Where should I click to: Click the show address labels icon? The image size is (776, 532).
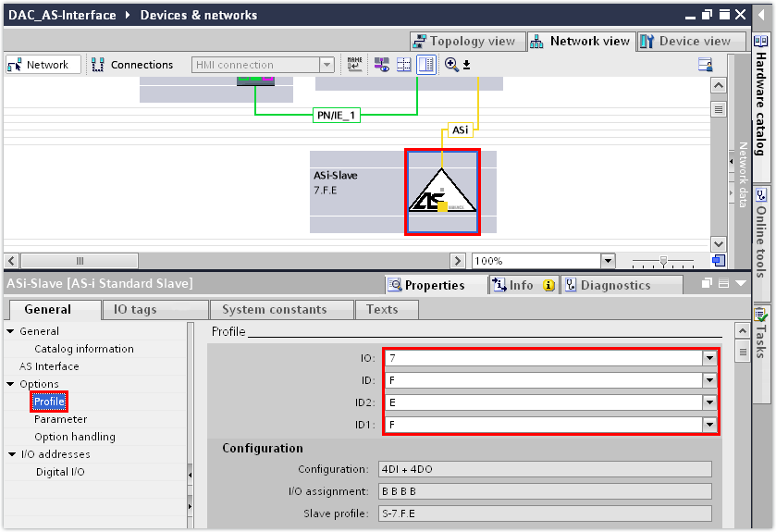[381, 65]
